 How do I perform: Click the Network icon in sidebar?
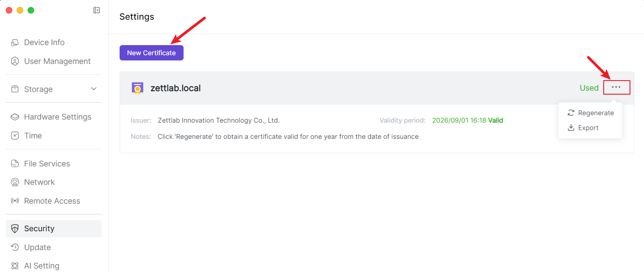click(x=15, y=182)
